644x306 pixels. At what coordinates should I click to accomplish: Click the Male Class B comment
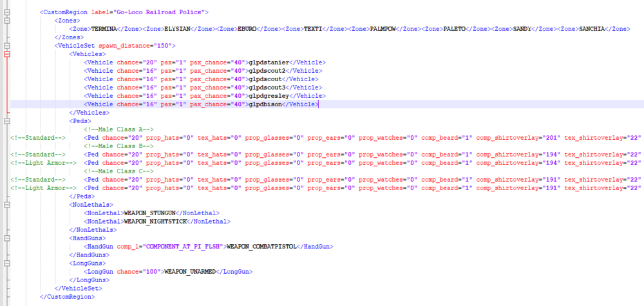(x=118, y=146)
